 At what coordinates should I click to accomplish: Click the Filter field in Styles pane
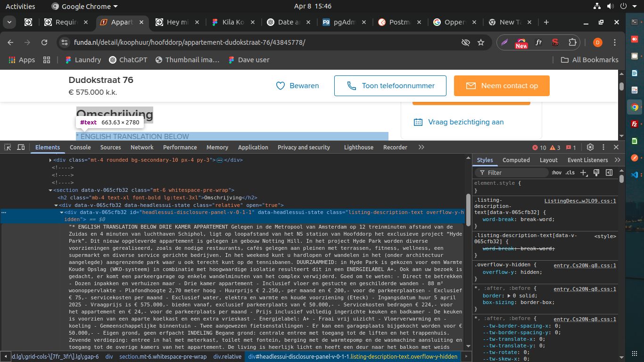[514, 173]
